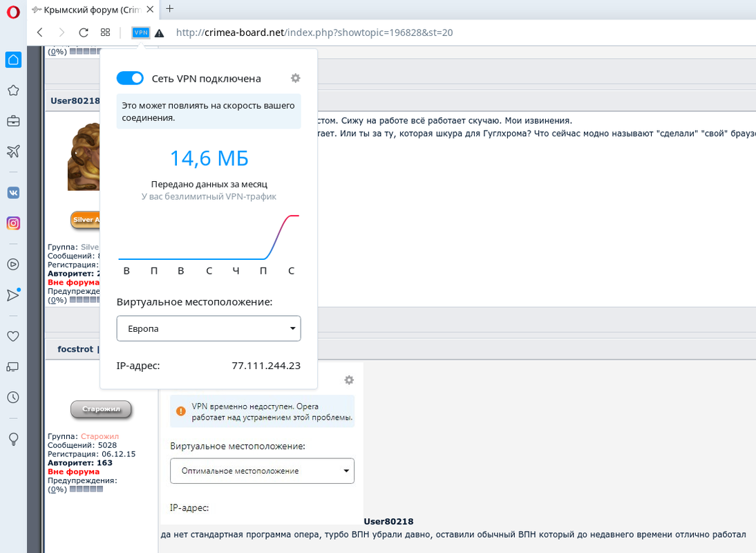Open the Оптимальное местоположение dropdown

click(x=263, y=471)
